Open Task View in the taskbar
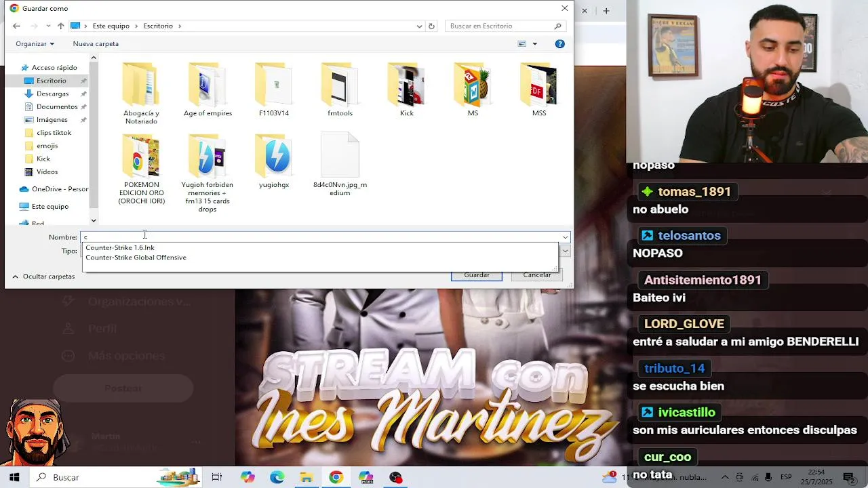This screenshot has height=488, width=868. tap(217, 477)
